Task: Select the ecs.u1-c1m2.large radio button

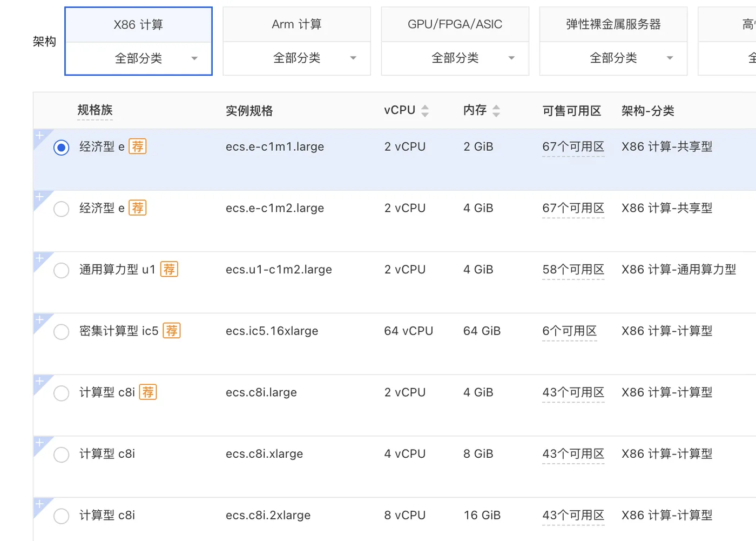Action: (x=62, y=270)
